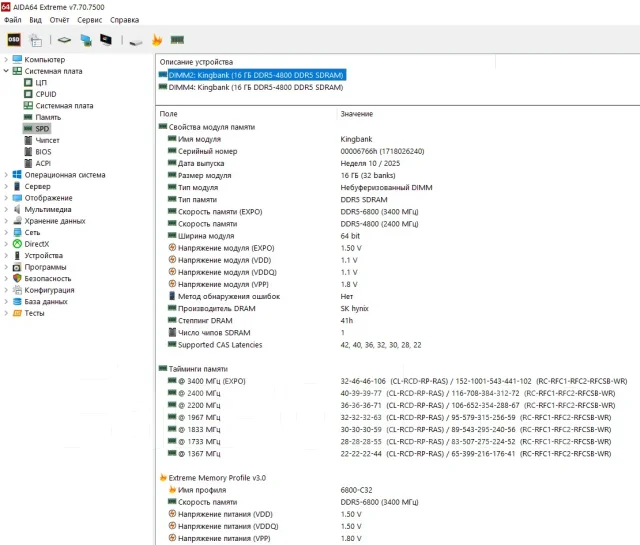This screenshot has width=640, height=545.
Task: Click the disk benchmark toolbar icon
Action: point(136,42)
